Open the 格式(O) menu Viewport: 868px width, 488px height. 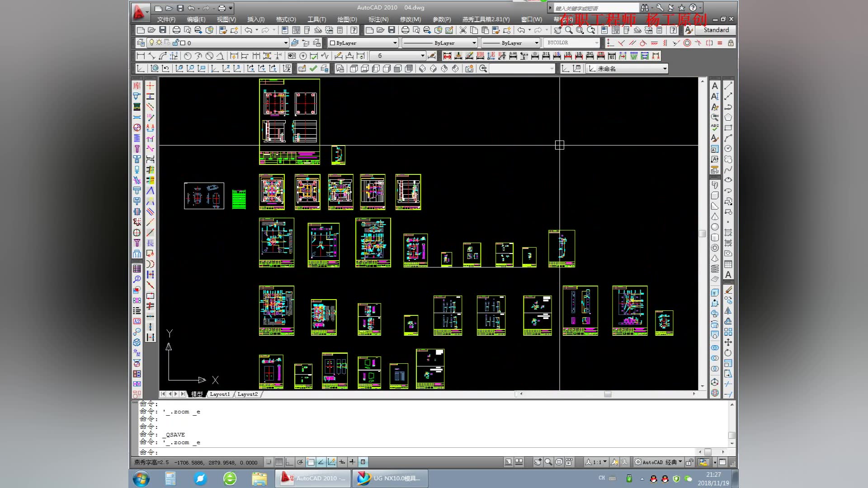tap(286, 19)
